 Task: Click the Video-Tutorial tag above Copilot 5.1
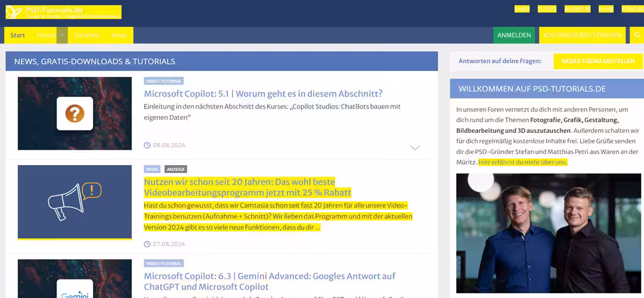[163, 81]
